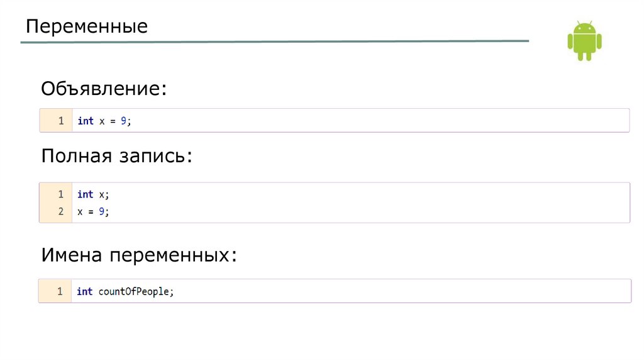Click line number 1 beside "int countOfPeople;"
This screenshot has height=361, width=644.
click(x=60, y=291)
